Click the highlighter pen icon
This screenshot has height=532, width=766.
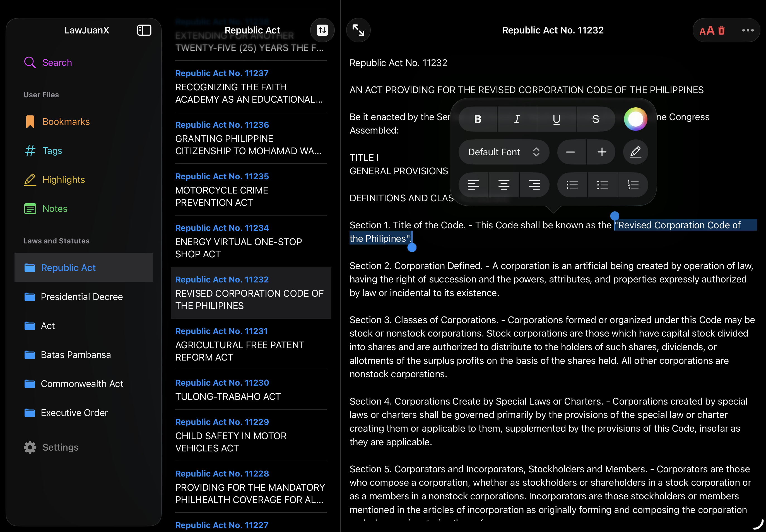pos(636,152)
